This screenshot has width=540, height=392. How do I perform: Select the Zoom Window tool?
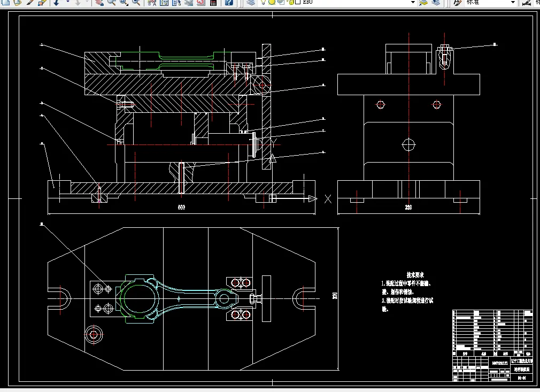124,3
